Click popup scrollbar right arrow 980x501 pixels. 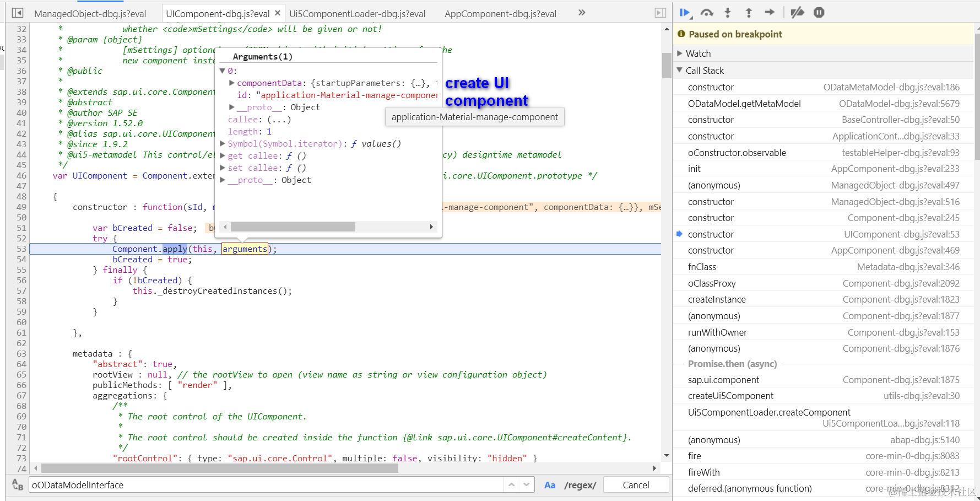pos(431,227)
